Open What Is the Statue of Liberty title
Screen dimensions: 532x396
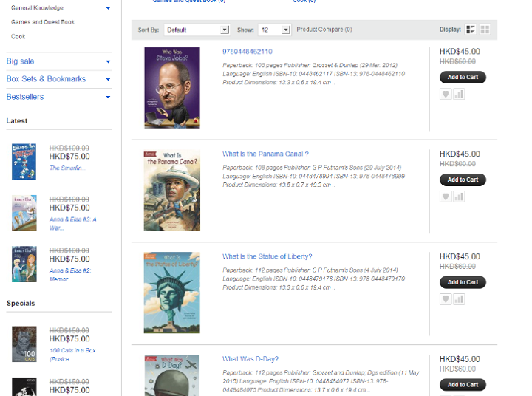[x=267, y=256]
